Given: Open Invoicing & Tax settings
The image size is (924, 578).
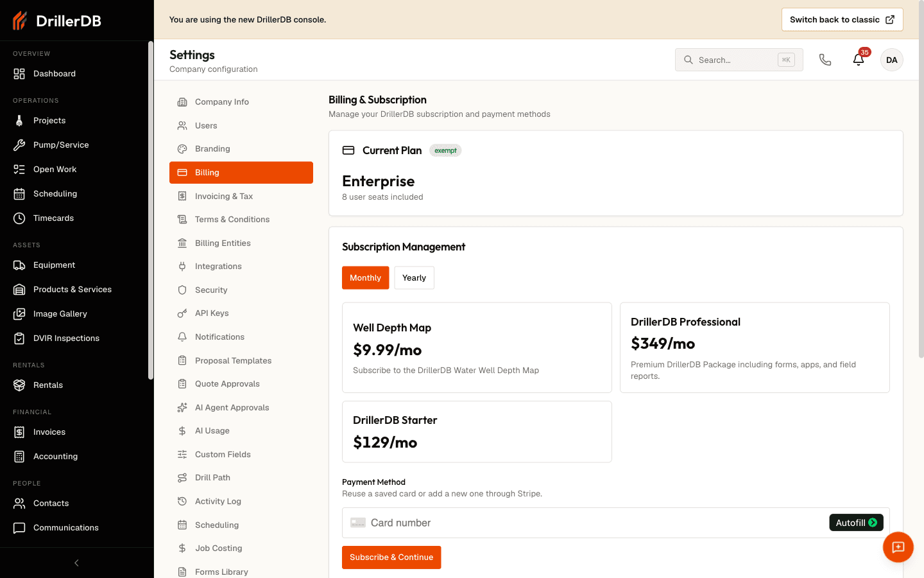Looking at the screenshot, I should coord(241,197).
